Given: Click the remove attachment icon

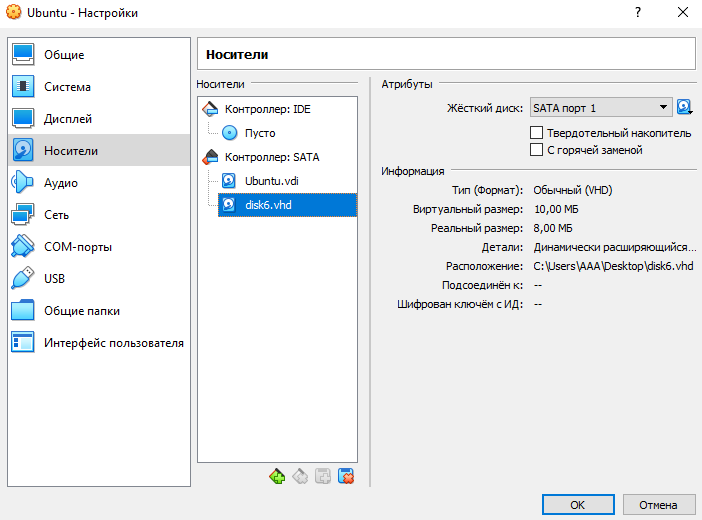Looking at the screenshot, I should pyautogui.click(x=346, y=476).
